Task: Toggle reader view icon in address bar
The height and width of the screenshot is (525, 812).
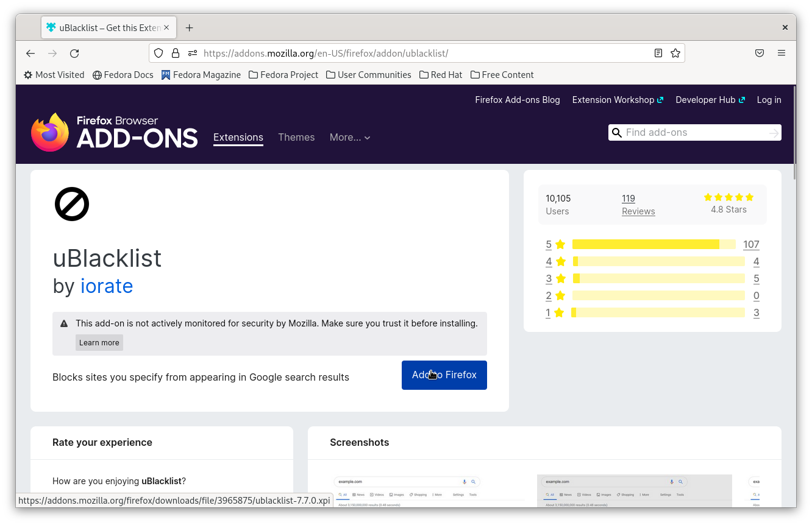Action: pos(658,53)
